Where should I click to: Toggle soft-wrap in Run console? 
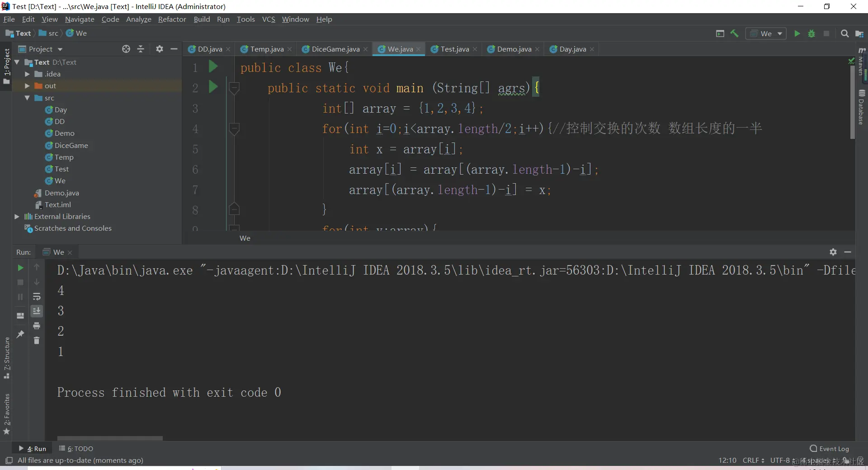pos(37,297)
